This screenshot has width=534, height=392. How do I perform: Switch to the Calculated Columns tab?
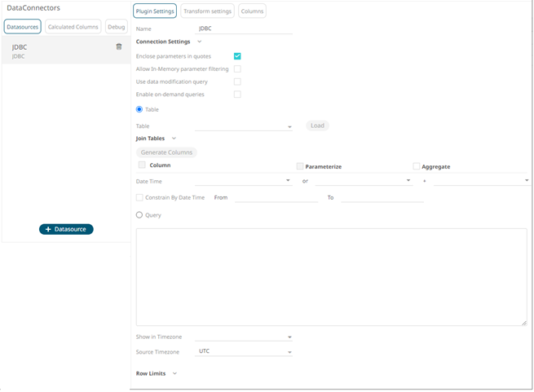tap(73, 27)
